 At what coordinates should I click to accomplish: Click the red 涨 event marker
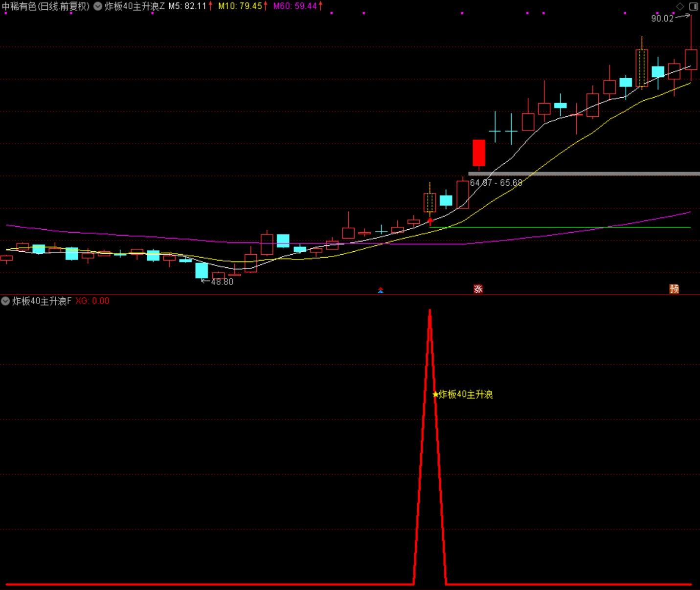tap(478, 289)
